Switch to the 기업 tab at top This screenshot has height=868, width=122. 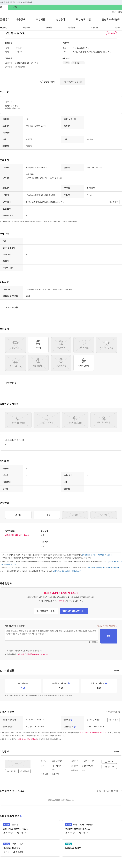tap(15, 7)
